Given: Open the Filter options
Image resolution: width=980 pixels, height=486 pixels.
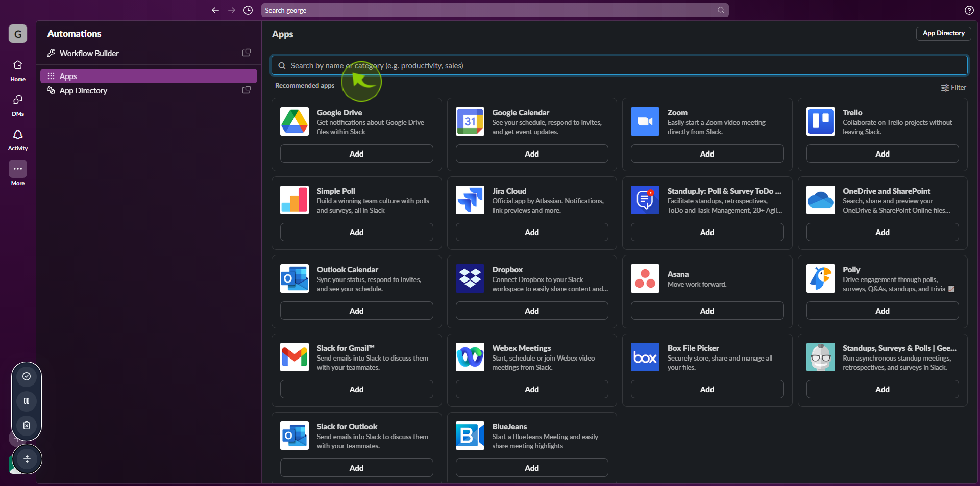Looking at the screenshot, I should pyautogui.click(x=953, y=87).
